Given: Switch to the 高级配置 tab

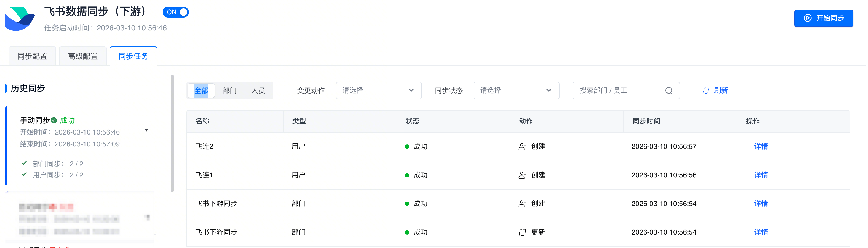Looking at the screenshot, I should pyautogui.click(x=83, y=56).
